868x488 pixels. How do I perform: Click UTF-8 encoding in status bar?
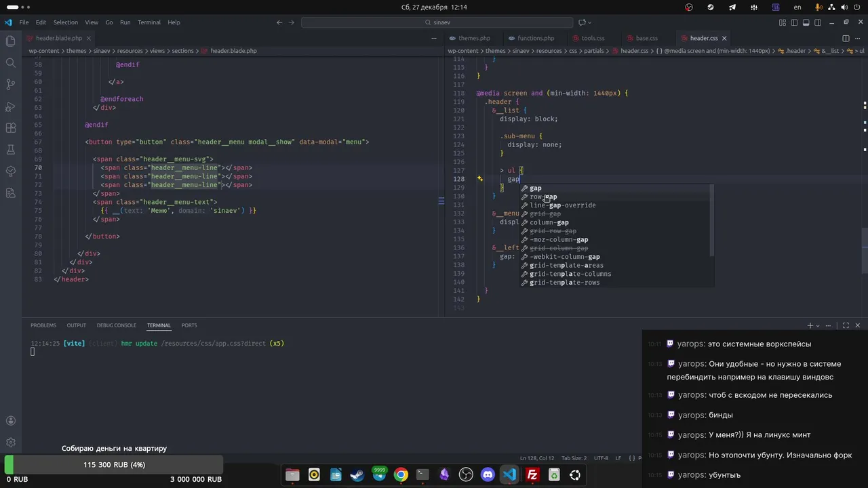601,458
